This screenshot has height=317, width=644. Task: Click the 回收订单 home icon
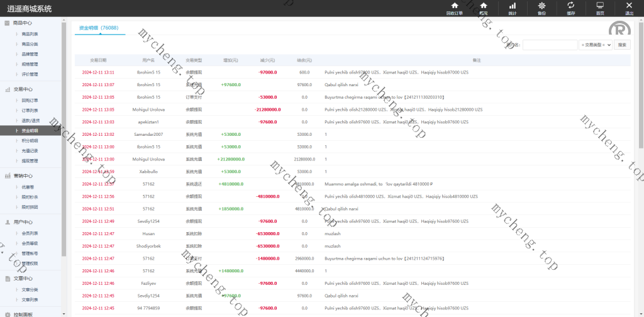454,8
